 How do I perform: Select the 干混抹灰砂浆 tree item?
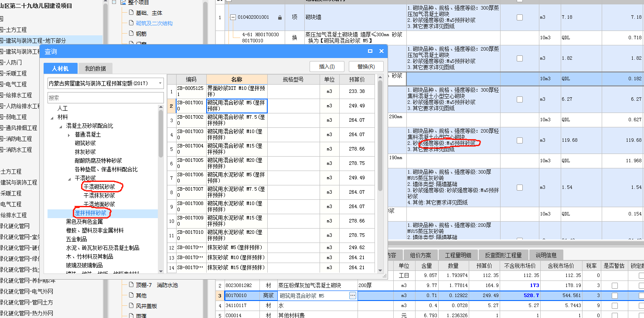[99, 195]
